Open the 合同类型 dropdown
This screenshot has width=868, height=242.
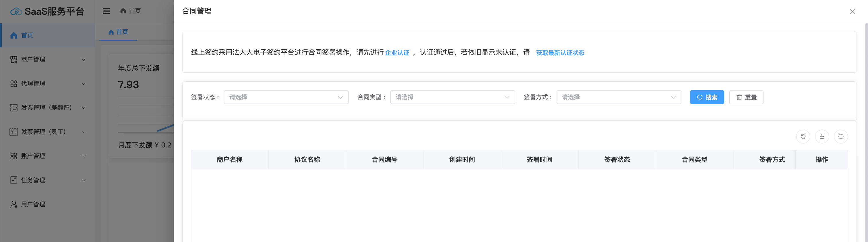452,97
